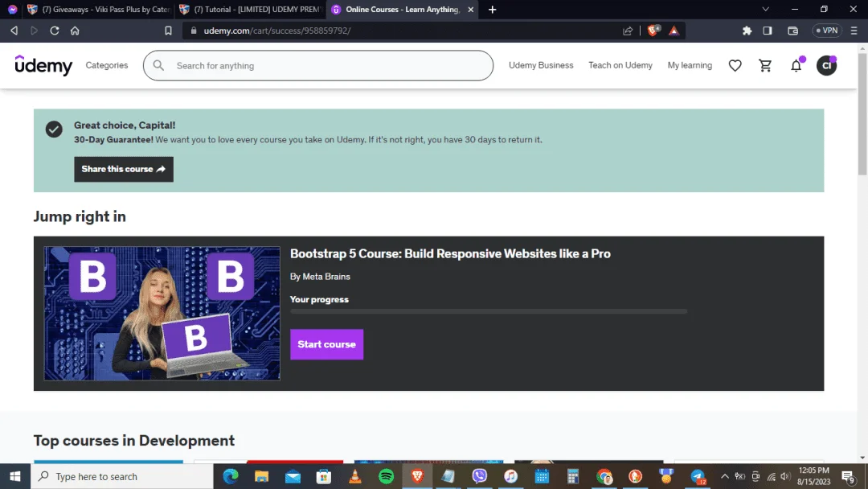Click the address bar URL
This screenshot has width=868, height=489.
click(x=276, y=31)
